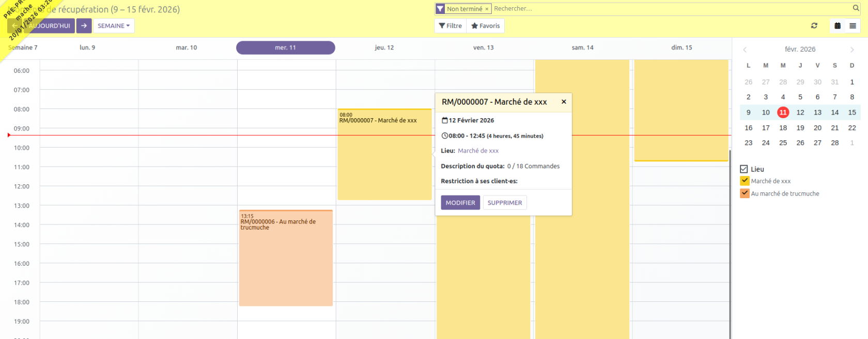Viewport: 868px width, 339px height.
Task: Close the RM/0000007 event popup
Action: pyautogui.click(x=564, y=102)
